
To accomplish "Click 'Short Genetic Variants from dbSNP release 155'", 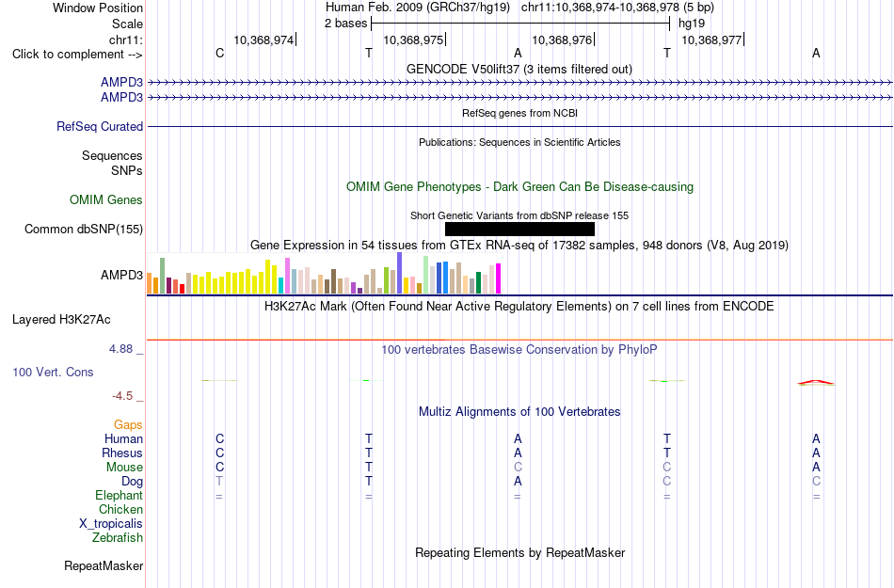I will (x=519, y=215).
